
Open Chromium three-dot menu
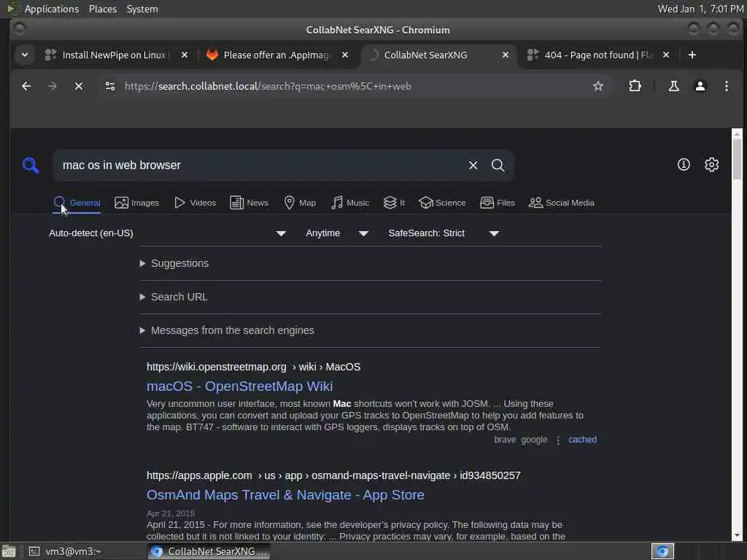click(726, 86)
